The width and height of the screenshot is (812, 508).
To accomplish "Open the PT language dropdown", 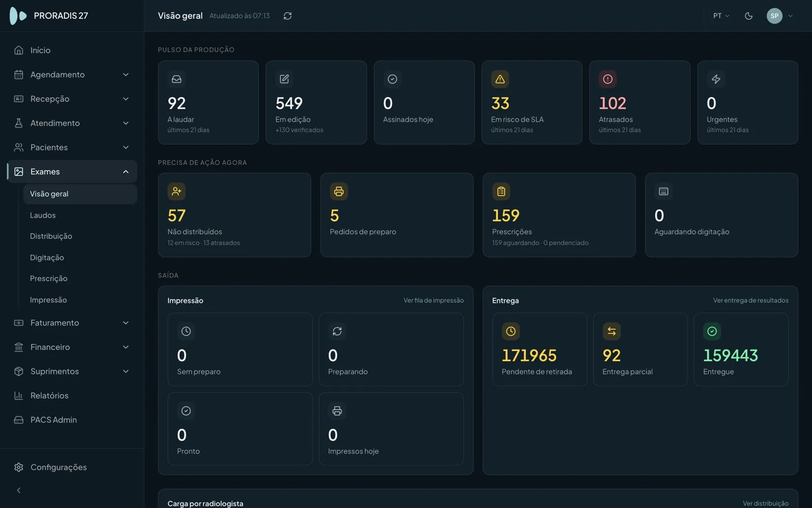I will (721, 16).
